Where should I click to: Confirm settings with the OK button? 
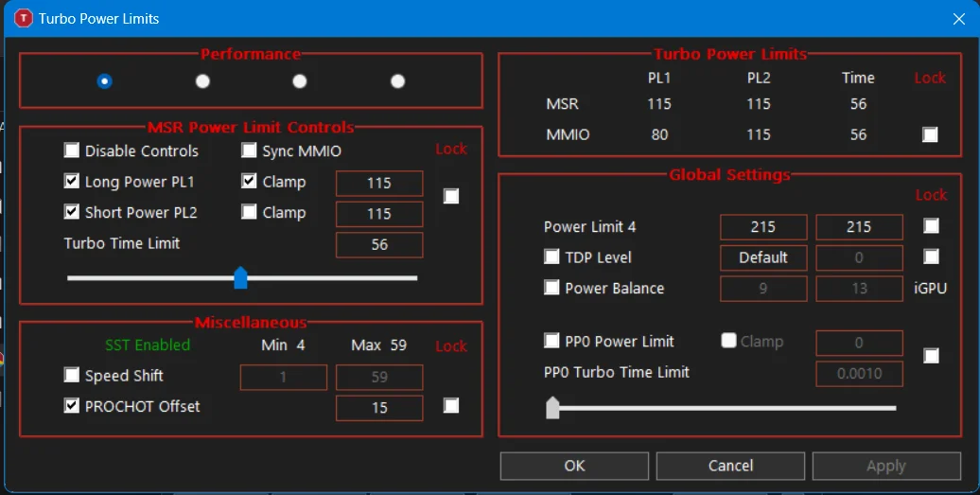[x=574, y=466]
